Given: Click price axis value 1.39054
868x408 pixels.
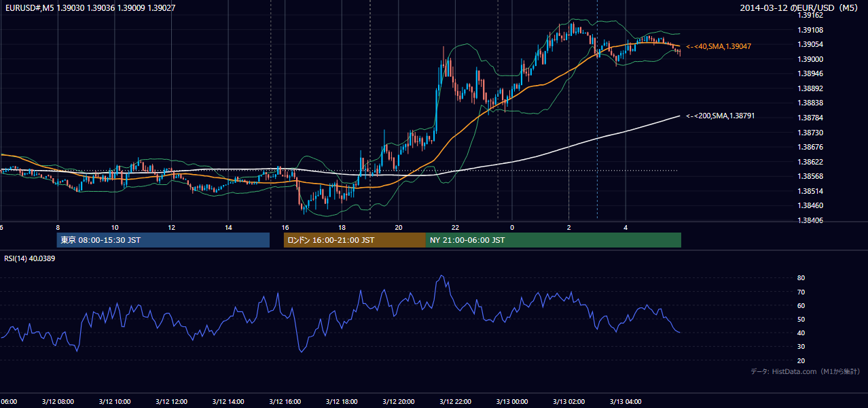Looking at the screenshot, I should point(810,44).
